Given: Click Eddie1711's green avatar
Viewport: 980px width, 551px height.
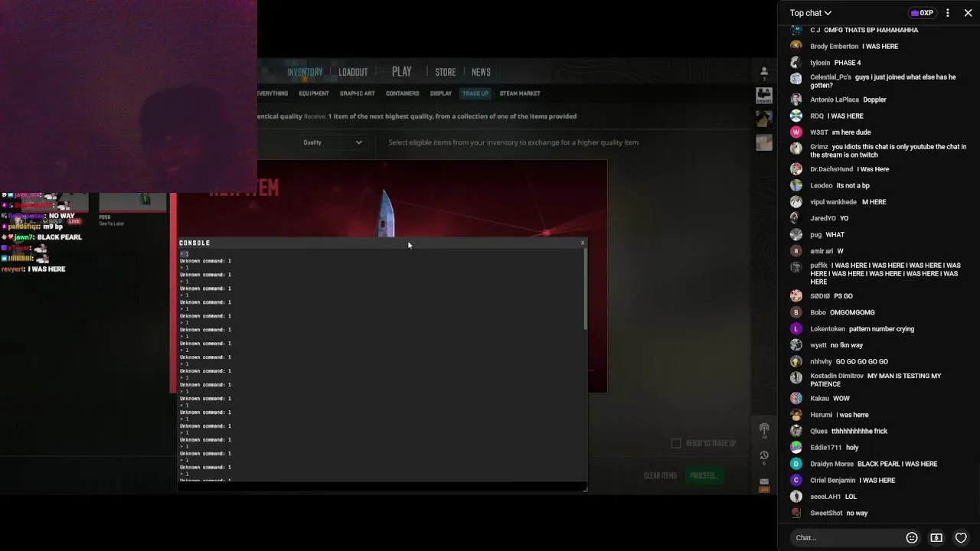Looking at the screenshot, I should [796, 448].
